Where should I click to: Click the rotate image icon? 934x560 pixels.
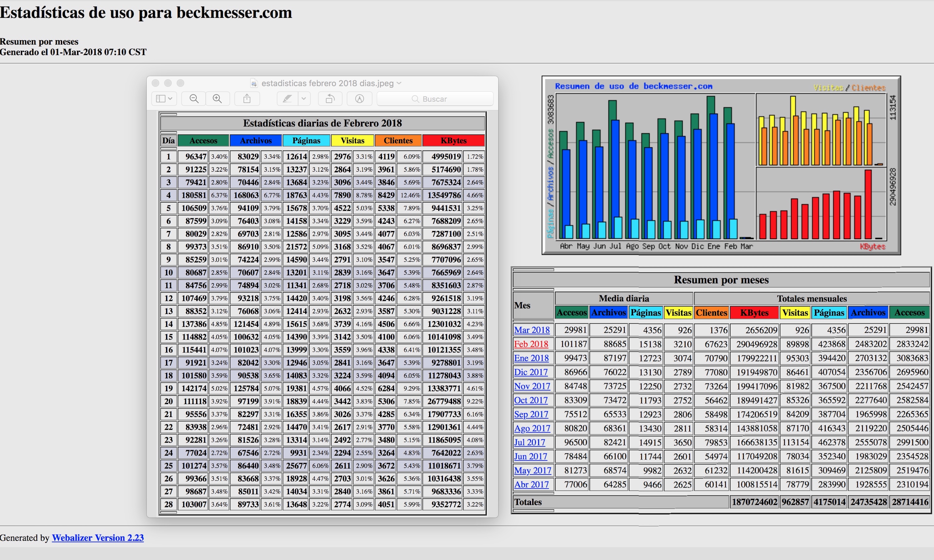330,99
